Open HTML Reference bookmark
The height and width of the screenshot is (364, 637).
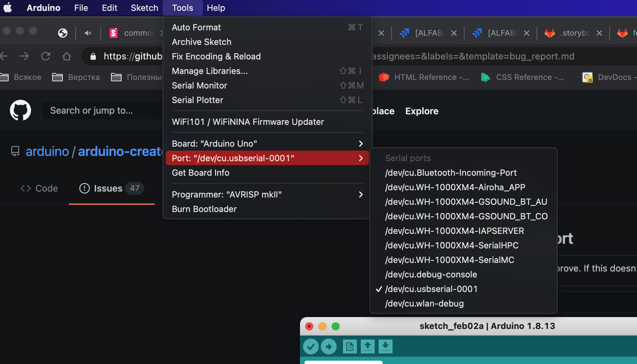tap(424, 77)
